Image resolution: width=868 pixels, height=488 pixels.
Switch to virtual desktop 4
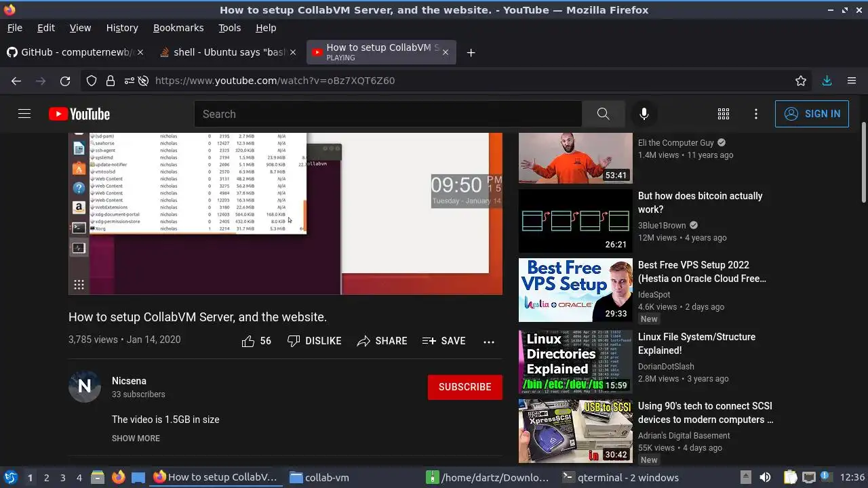[79, 478]
